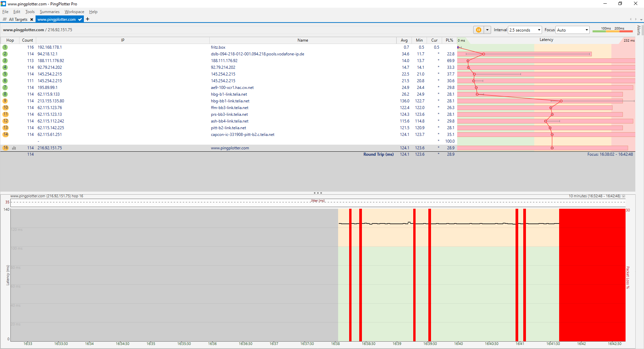The height and width of the screenshot is (349, 644).
Task: Open the Summaries menu
Action: [50, 12]
